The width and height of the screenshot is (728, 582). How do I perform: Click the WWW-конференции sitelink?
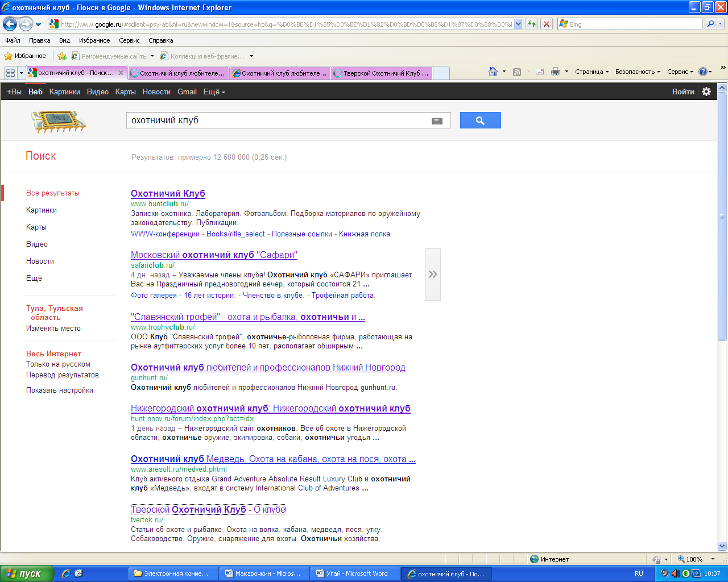click(165, 234)
